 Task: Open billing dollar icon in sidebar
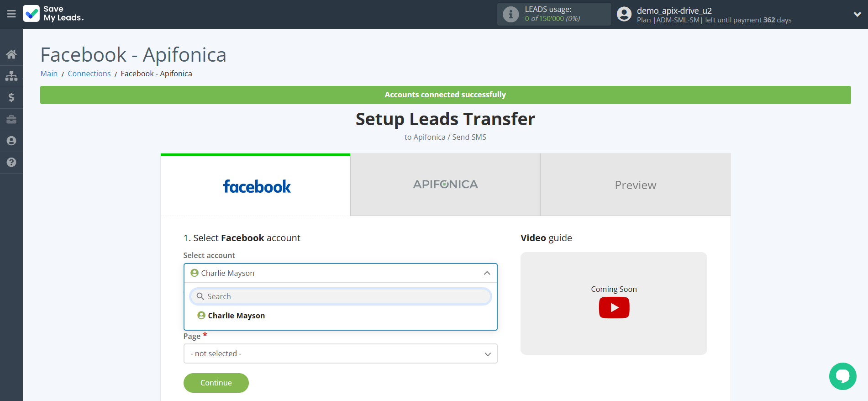[x=11, y=97]
